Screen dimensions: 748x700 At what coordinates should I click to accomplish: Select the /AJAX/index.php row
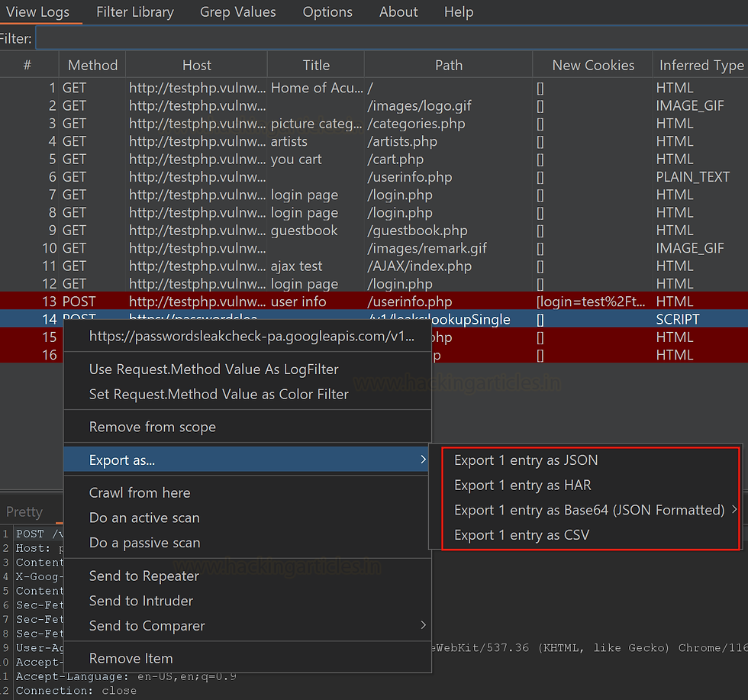tap(374, 266)
